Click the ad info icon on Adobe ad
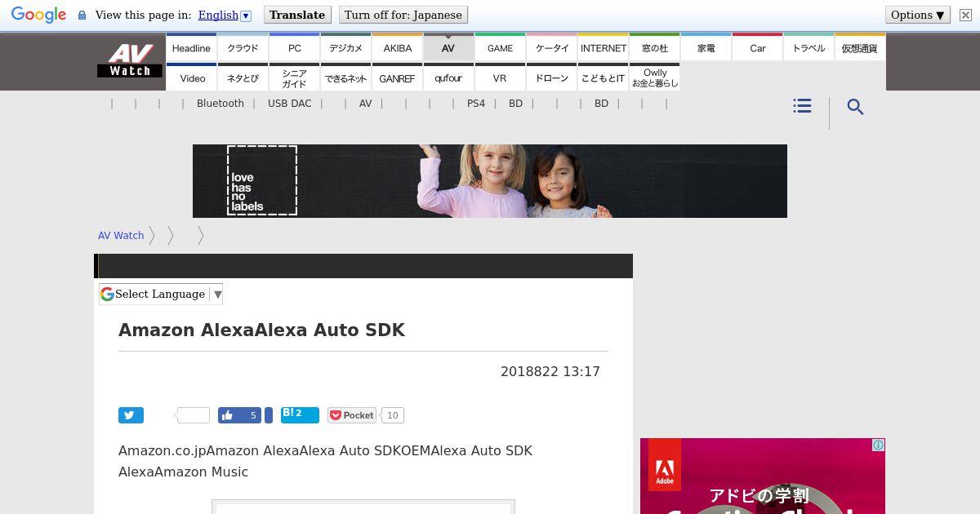980x514 pixels. 878,445
